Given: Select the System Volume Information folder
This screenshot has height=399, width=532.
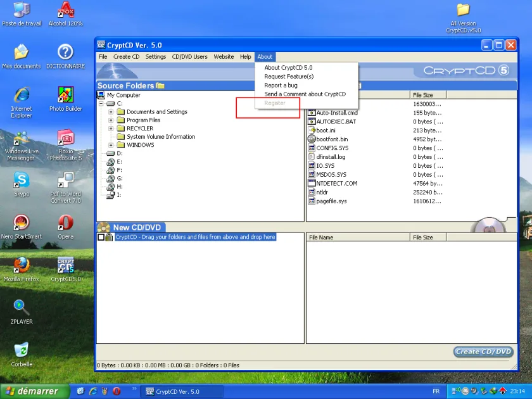Looking at the screenshot, I should point(161,137).
